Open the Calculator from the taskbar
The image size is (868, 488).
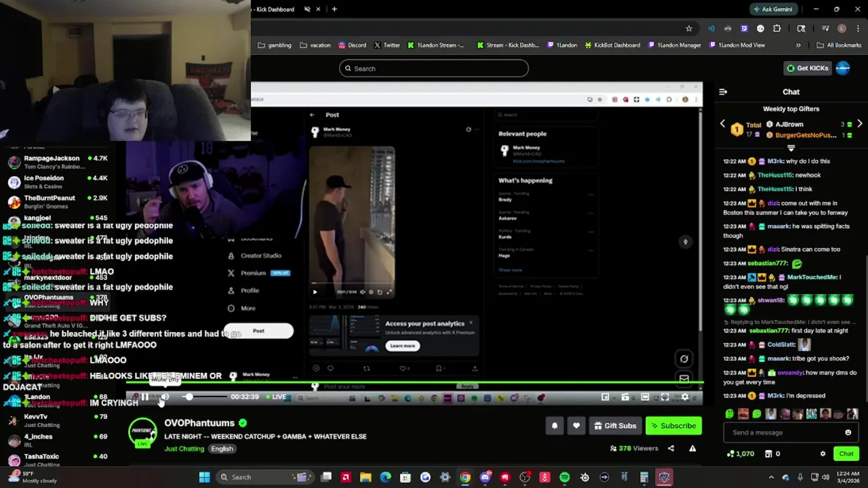click(644, 477)
